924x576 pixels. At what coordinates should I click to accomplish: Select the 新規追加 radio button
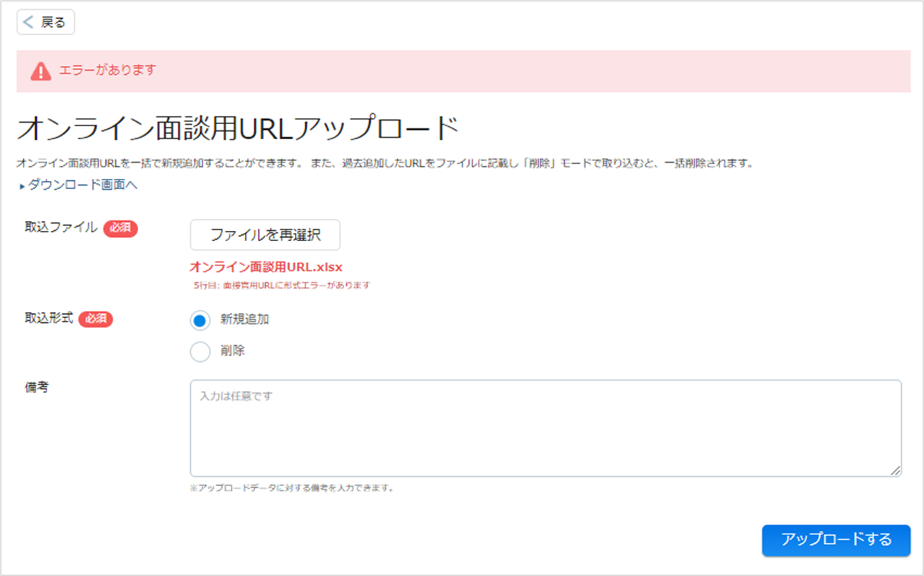tap(200, 320)
